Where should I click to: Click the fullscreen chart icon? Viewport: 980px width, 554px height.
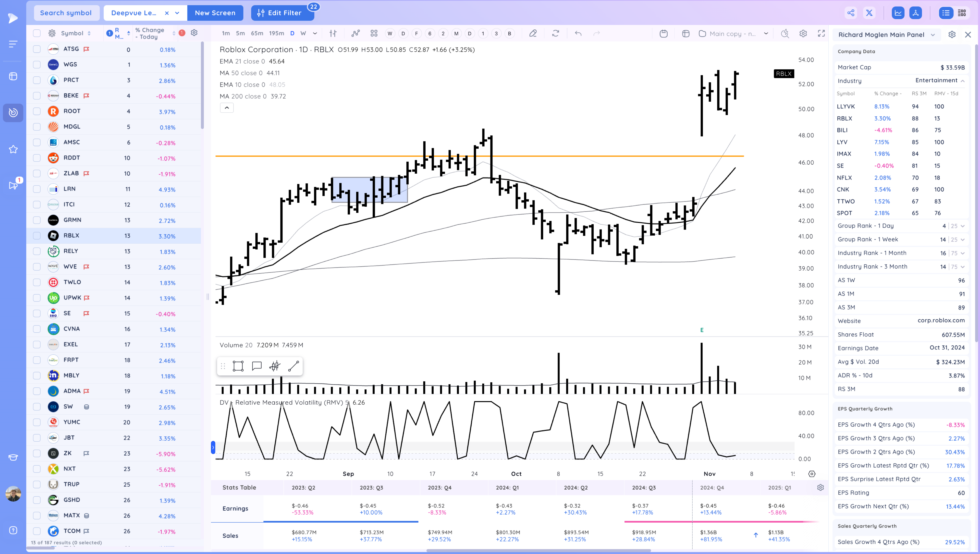(x=821, y=34)
